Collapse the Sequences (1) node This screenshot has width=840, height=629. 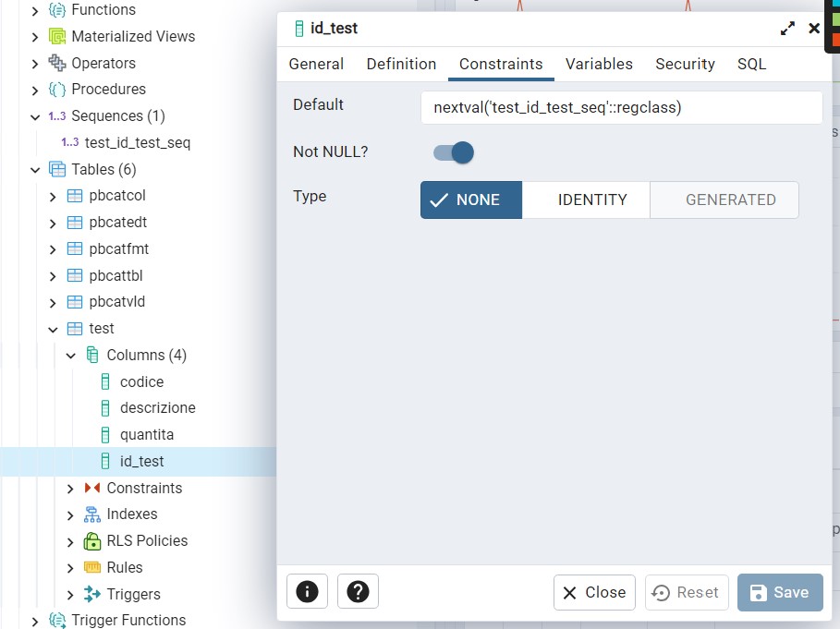pyautogui.click(x=35, y=116)
